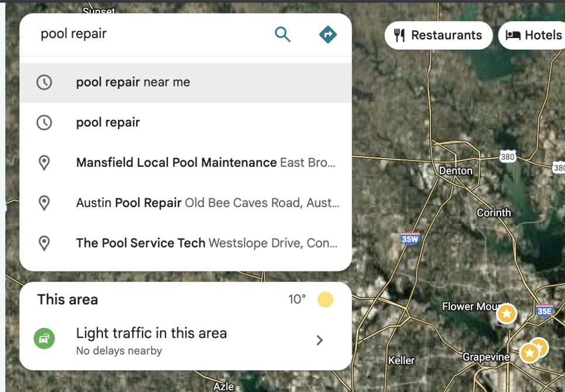This screenshot has height=392, width=565.
Task: Click inside the 'pool repair' search field
Action: point(146,34)
